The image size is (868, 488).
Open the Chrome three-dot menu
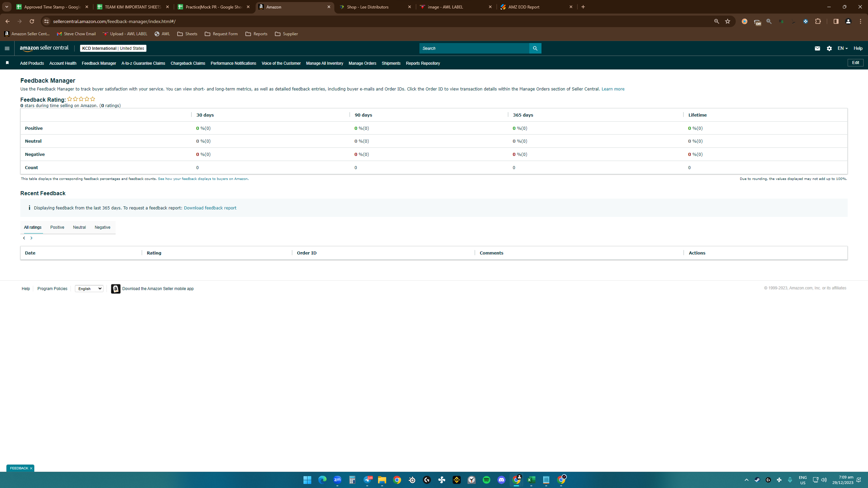coord(861,21)
